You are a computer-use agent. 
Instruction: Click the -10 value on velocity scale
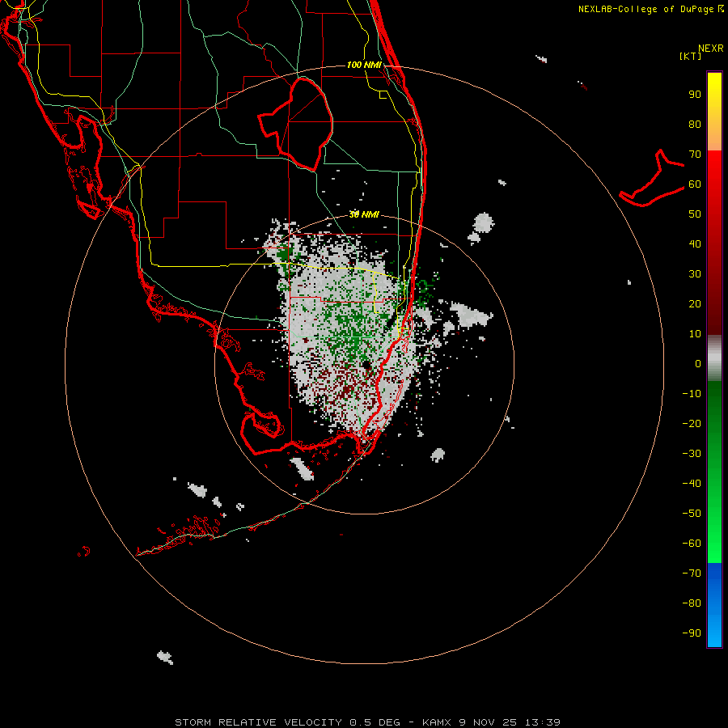point(692,394)
